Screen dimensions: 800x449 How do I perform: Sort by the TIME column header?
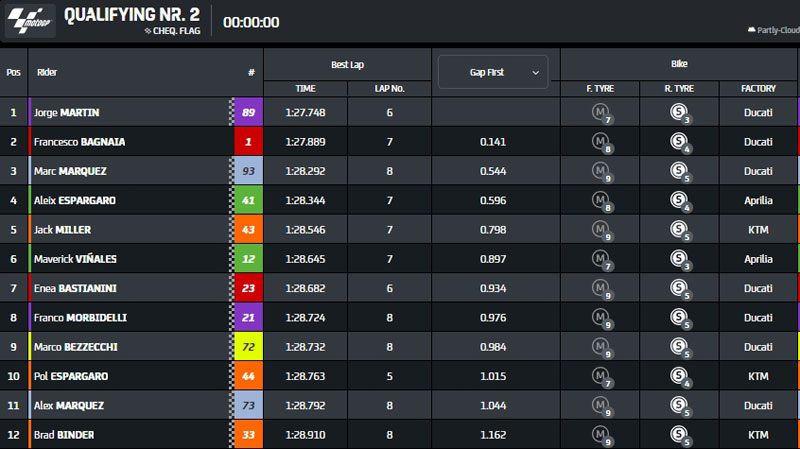(305, 89)
